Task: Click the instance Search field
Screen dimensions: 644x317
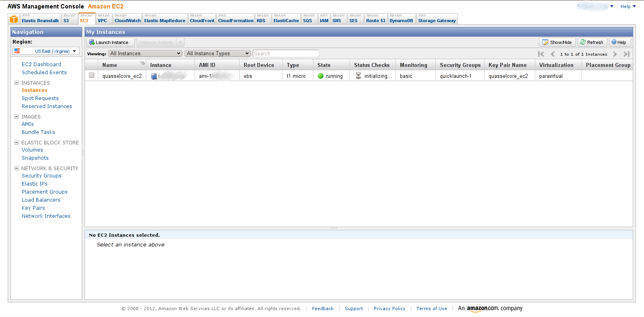Action: (286, 53)
